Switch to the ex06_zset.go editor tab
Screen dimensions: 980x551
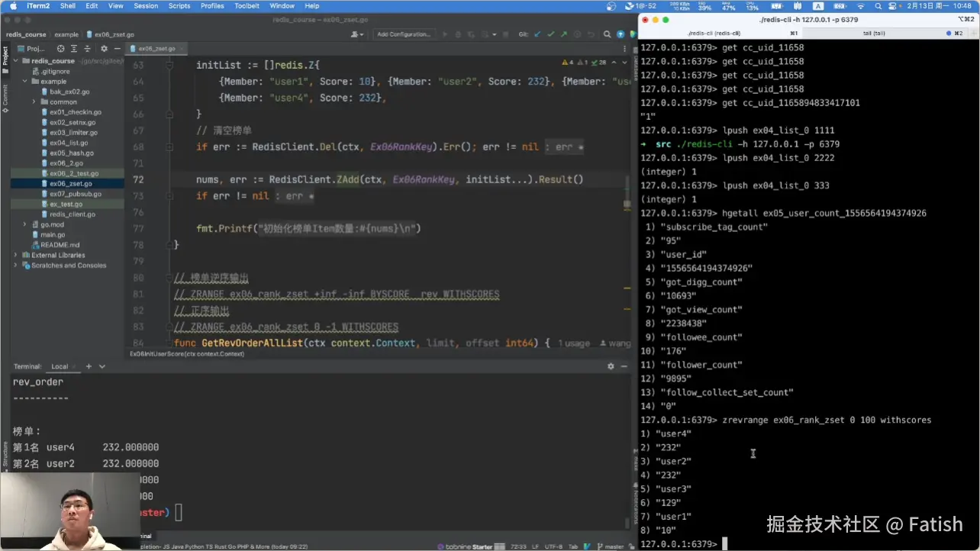pos(156,48)
